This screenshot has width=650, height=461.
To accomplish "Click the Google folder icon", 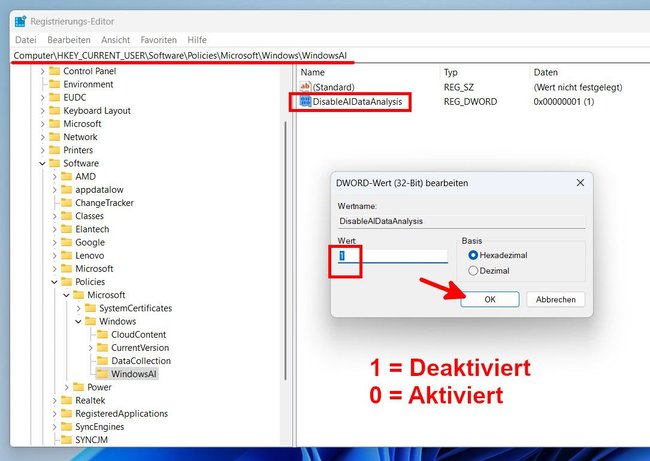I will pos(66,243).
